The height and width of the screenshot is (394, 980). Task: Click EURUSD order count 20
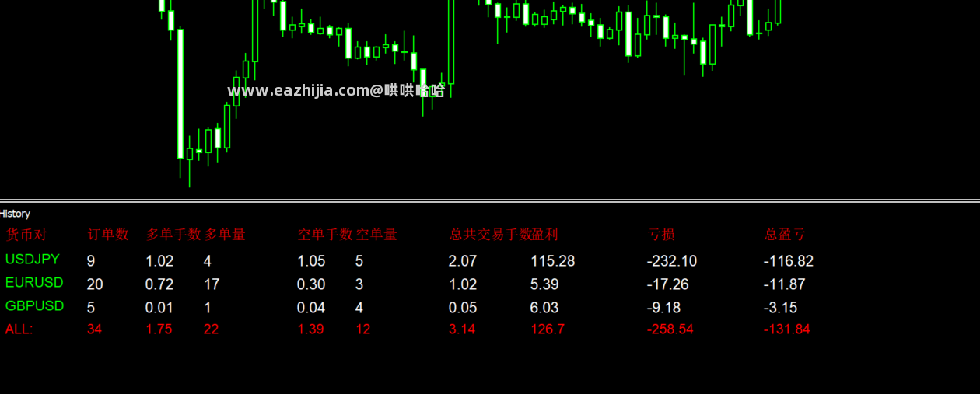(x=95, y=284)
